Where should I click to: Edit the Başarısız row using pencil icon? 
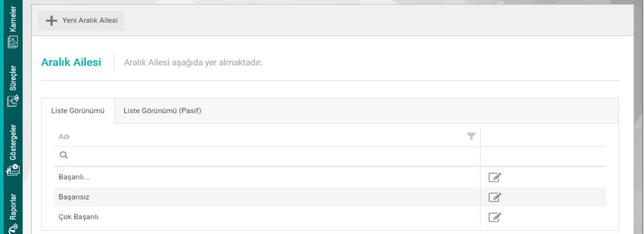coord(494,197)
